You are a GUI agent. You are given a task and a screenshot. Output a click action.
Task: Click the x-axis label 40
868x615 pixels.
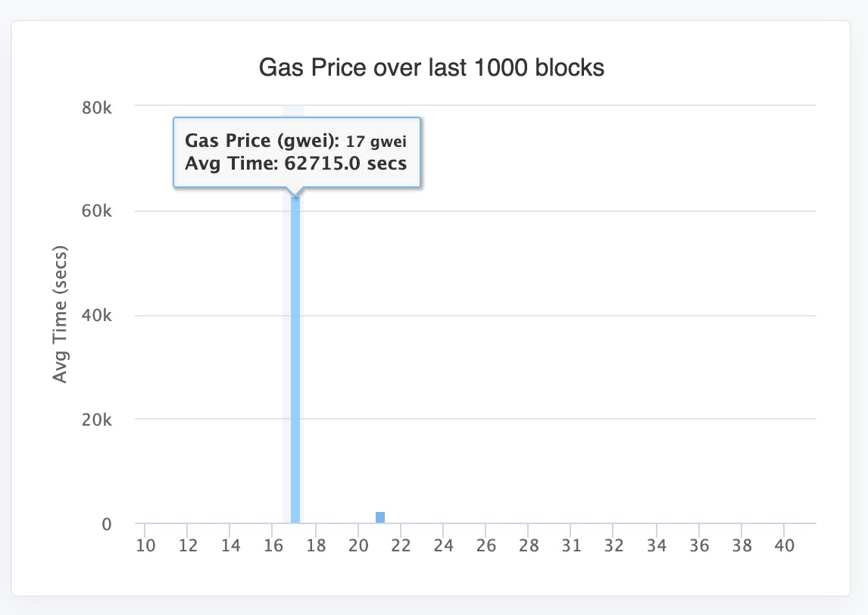[x=785, y=545]
